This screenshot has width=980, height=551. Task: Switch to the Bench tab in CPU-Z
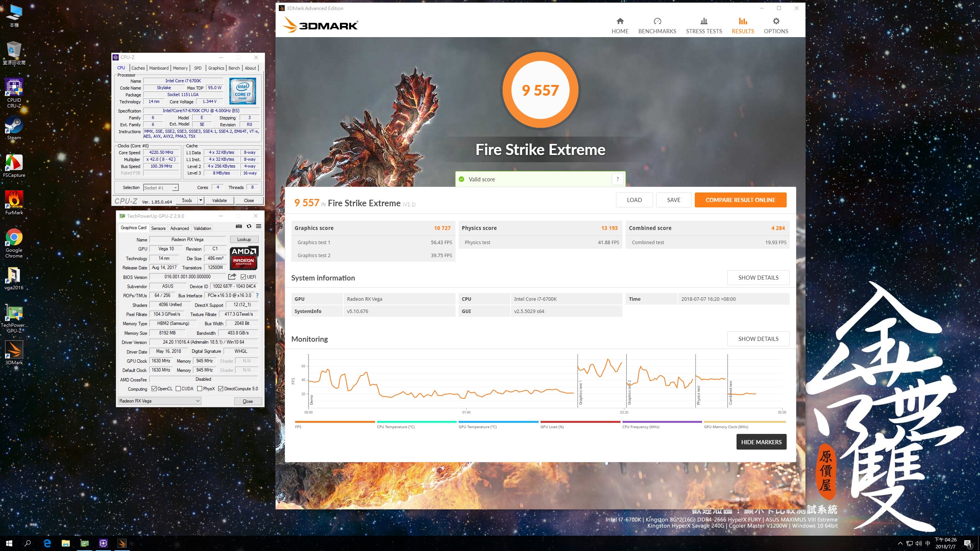(x=234, y=68)
